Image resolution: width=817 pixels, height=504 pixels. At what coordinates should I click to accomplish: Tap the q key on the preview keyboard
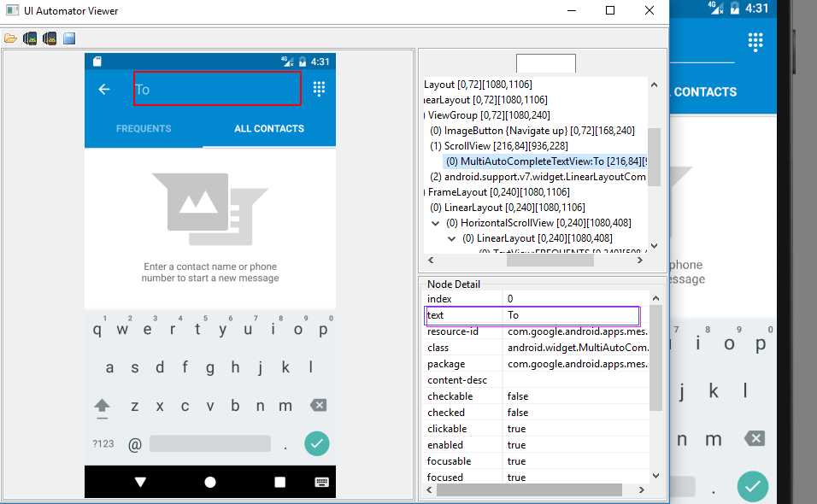coord(97,330)
